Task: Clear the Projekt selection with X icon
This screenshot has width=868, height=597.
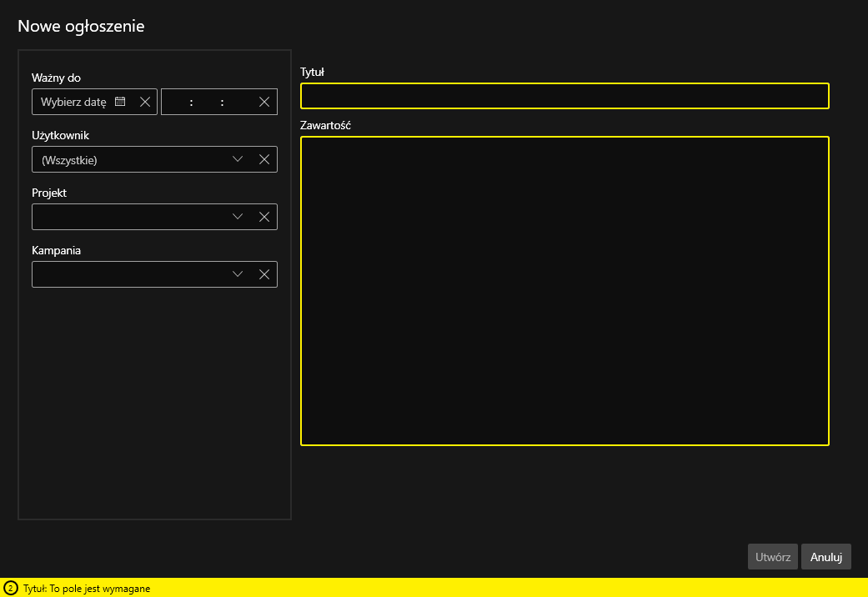Action: (x=264, y=217)
